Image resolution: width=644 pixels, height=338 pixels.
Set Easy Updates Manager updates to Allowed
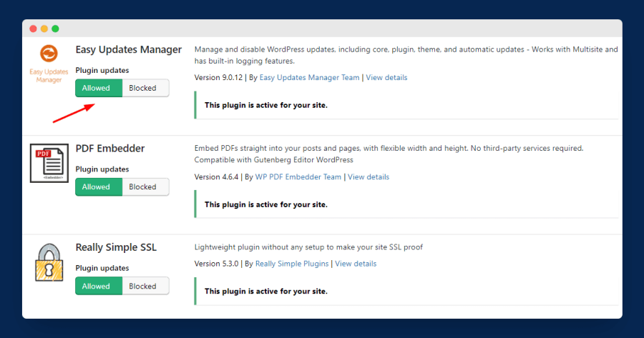pyautogui.click(x=99, y=88)
